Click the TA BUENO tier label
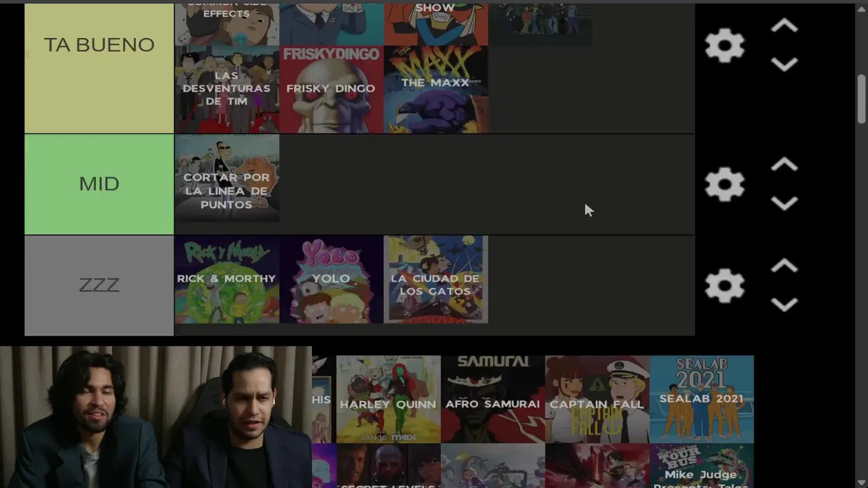The image size is (868, 488). point(99,68)
